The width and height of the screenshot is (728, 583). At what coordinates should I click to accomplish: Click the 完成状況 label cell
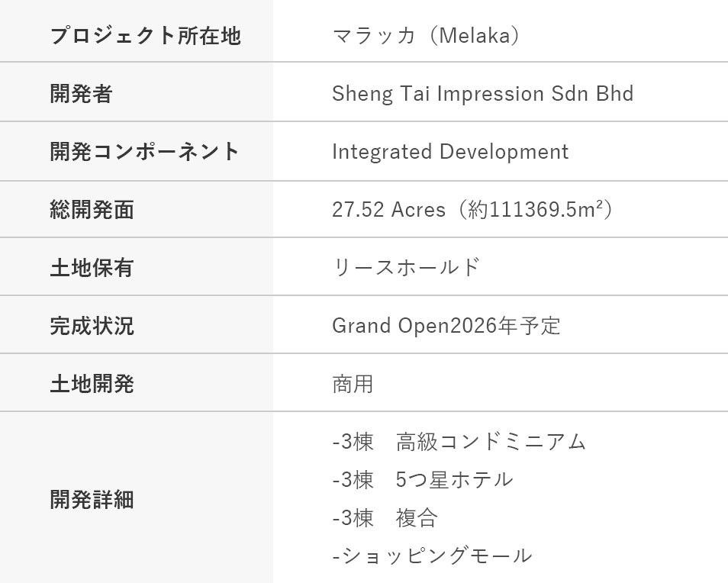(x=92, y=326)
